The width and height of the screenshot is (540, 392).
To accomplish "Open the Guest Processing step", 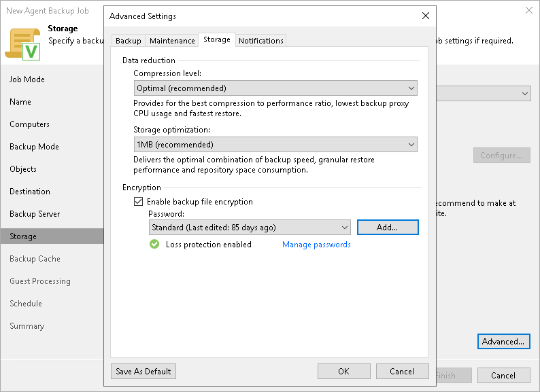I will [x=40, y=281].
